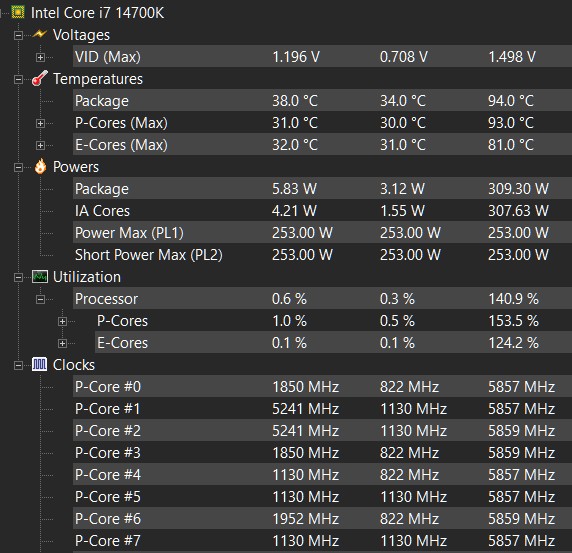Click the 3.12 W package minimum power

402,189
